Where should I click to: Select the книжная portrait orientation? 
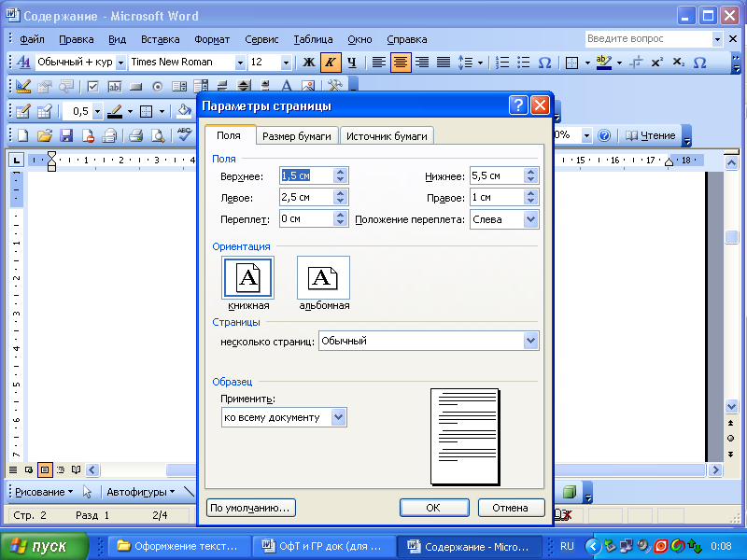(x=247, y=278)
